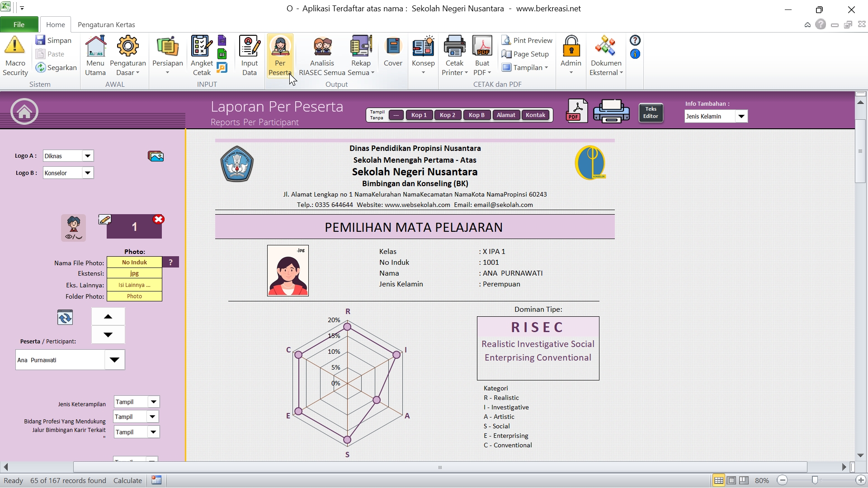Image resolution: width=868 pixels, height=488 pixels.
Task: Open the Info Tambahan Jenis Kelamin dropdown
Action: pyautogui.click(x=741, y=117)
